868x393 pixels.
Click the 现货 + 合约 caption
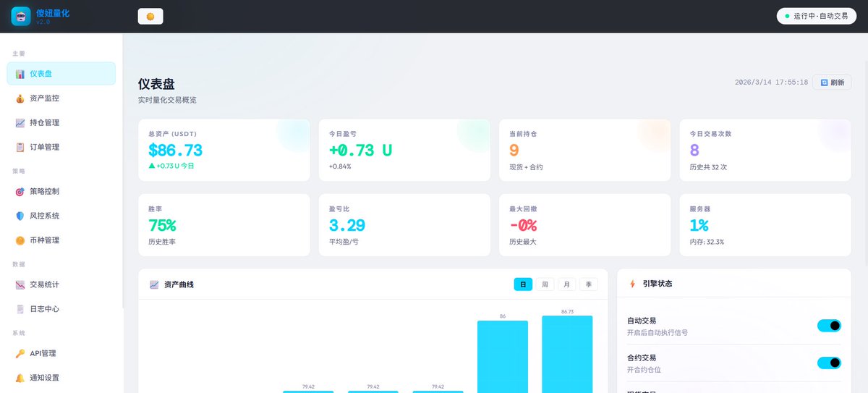(526, 167)
